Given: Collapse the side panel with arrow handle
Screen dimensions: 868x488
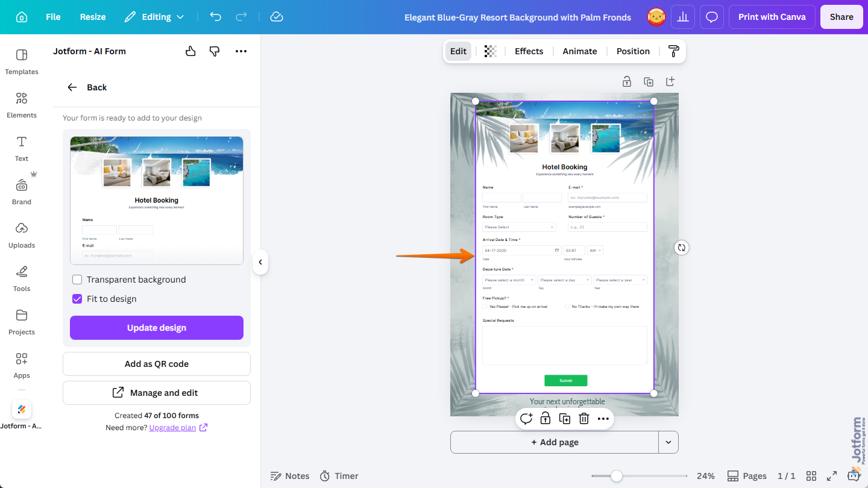Looking at the screenshot, I should (260, 262).
